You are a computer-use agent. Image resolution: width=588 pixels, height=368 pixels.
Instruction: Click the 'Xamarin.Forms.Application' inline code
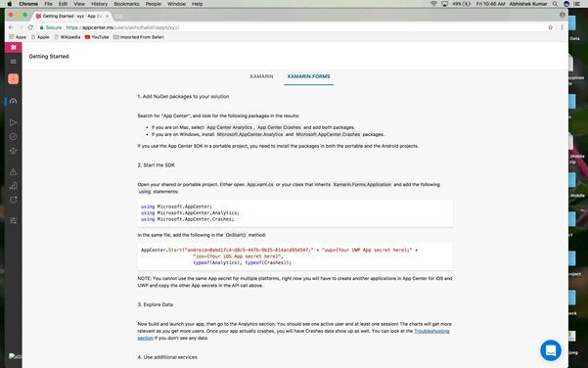(362, 185)
